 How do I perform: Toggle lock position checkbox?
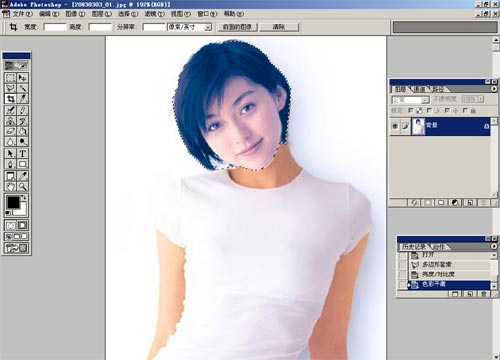(447, 110)
